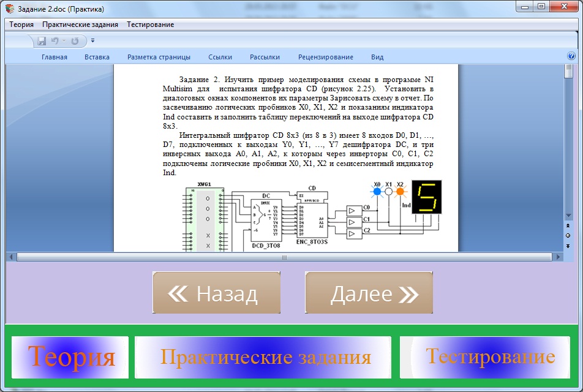Screen dimensions: 583x392
Task: Maximize the Задание 2.doc window
Action: tap(541, 7)
